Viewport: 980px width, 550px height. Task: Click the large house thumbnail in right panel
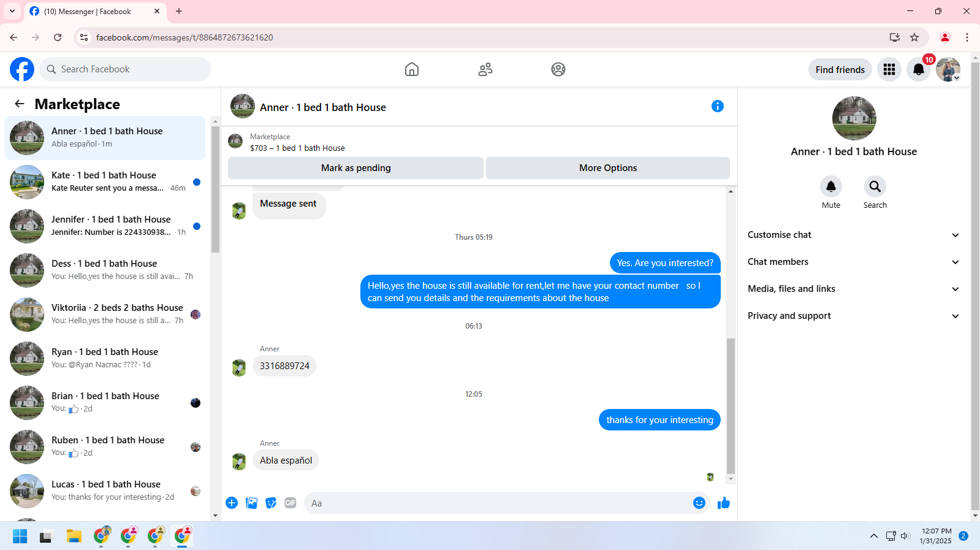pyautogui.click(x=854, y=118)
